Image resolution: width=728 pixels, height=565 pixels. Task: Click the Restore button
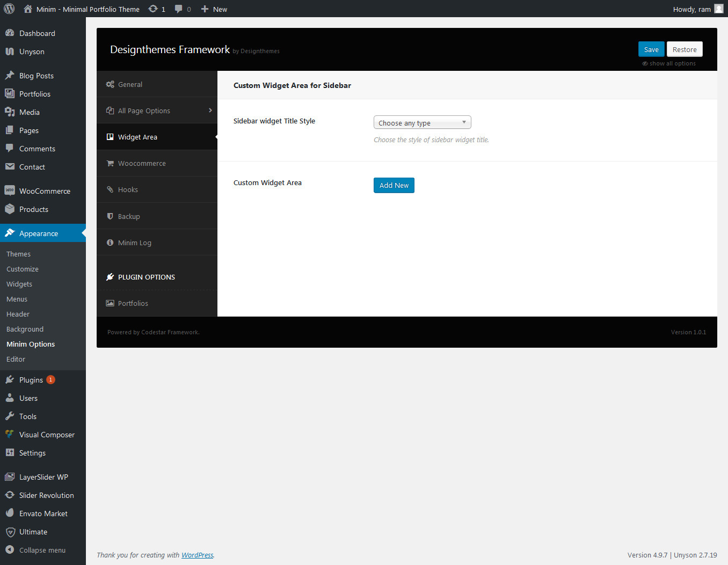685,49
